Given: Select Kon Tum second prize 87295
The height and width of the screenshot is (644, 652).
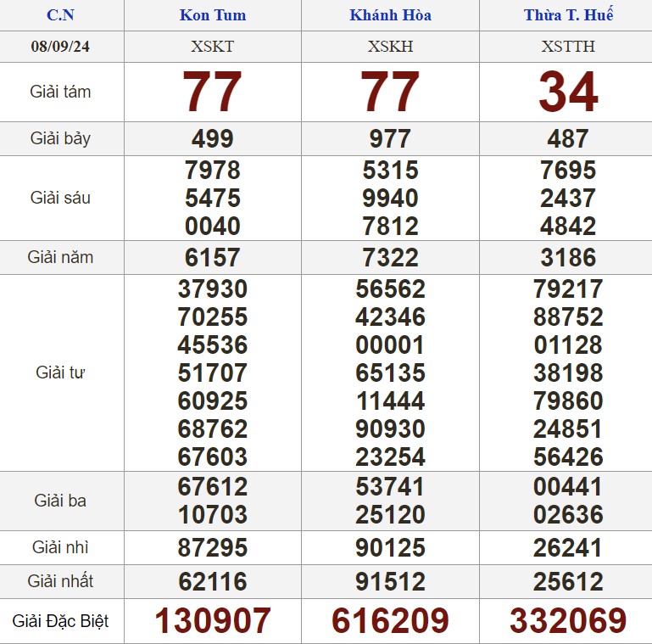Looking at the screenshot, I should [x=212, y=548].
